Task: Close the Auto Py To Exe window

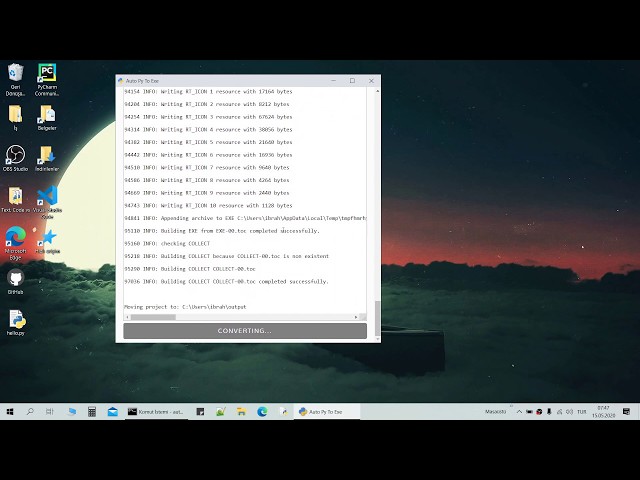Action: pos(371,80)
